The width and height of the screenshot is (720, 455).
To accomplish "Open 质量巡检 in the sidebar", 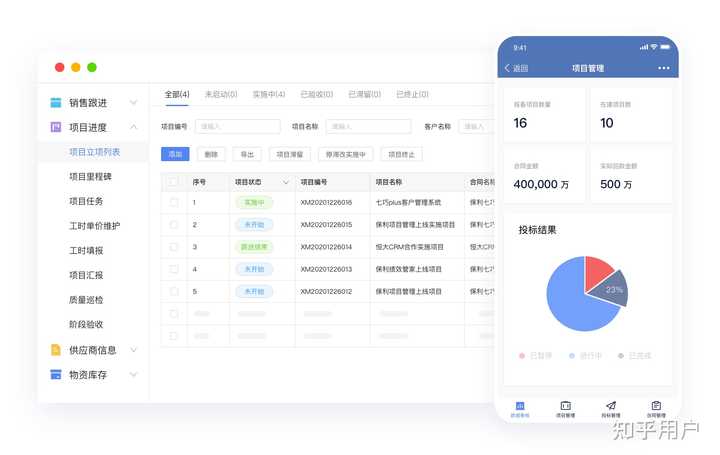I will (x=86, y=300).
